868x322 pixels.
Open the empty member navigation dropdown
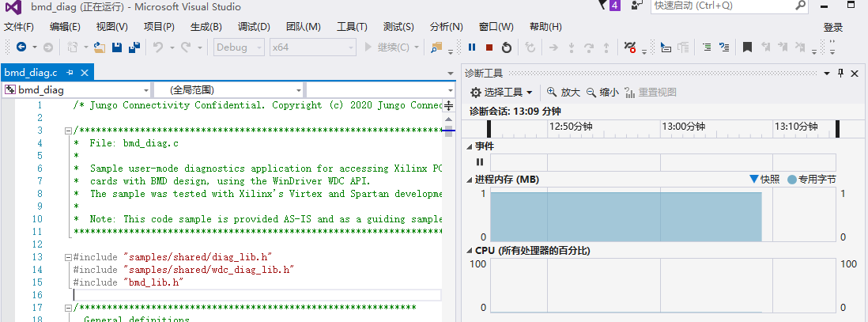click(x=380, y=89)
